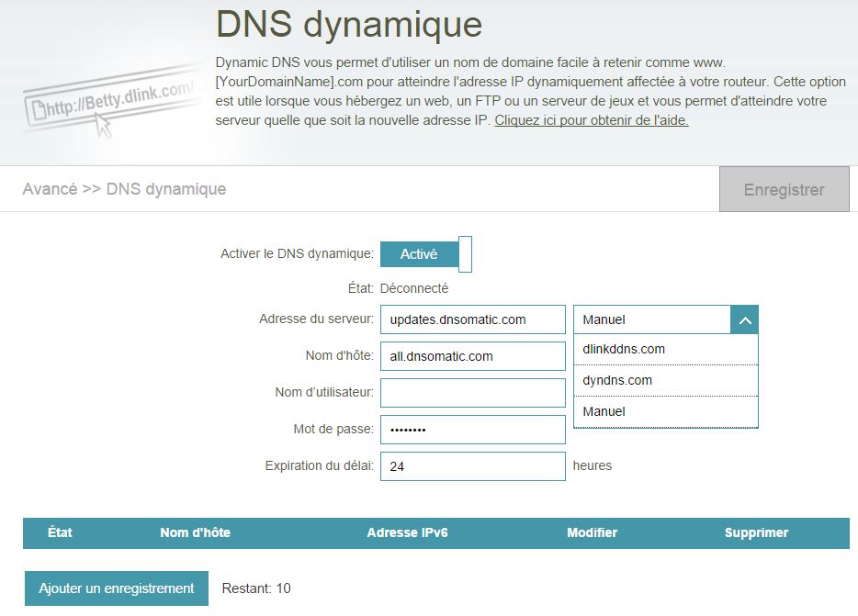Focus the Adresse du serveur text field

click(x=472, y=319)
